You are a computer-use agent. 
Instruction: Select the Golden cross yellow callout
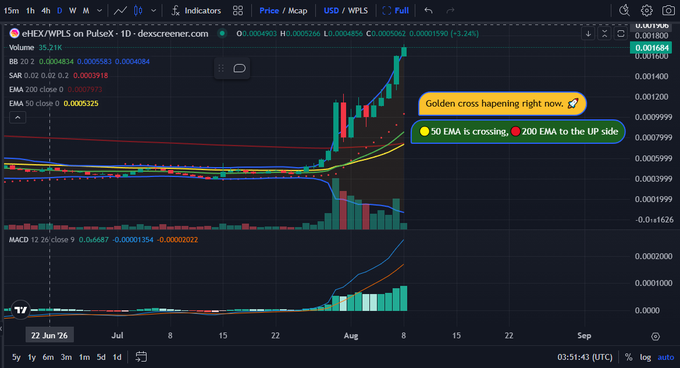[502, 104]
